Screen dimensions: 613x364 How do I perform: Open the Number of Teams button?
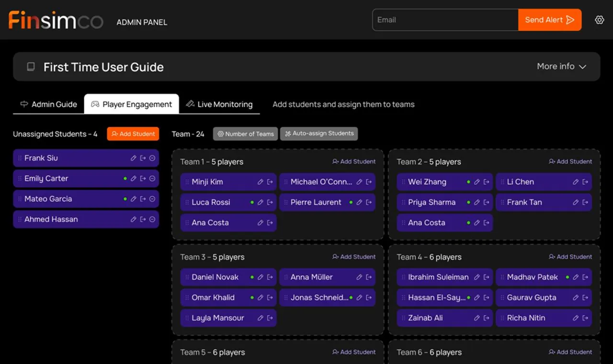(x=246, y=134)
